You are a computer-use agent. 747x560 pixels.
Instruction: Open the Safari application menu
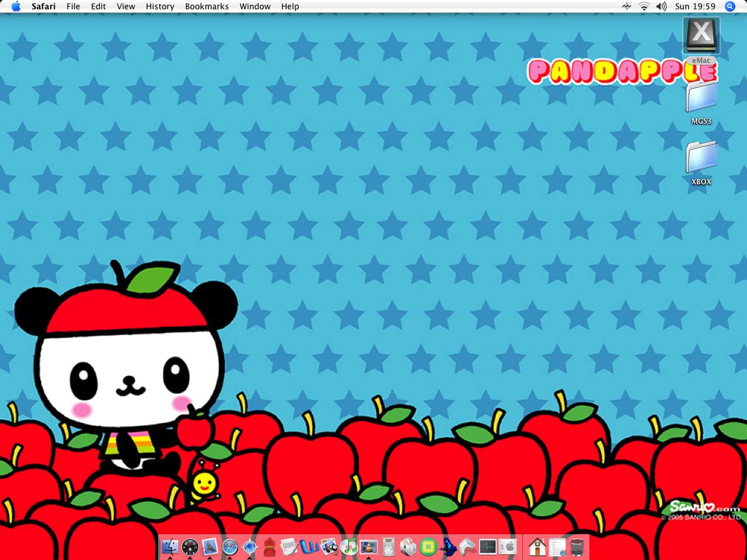44,6
